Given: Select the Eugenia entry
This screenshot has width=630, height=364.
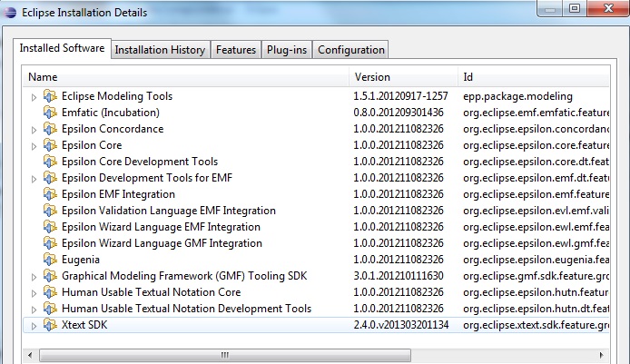Looking at the screenshot, I should (x=81, y=260).
